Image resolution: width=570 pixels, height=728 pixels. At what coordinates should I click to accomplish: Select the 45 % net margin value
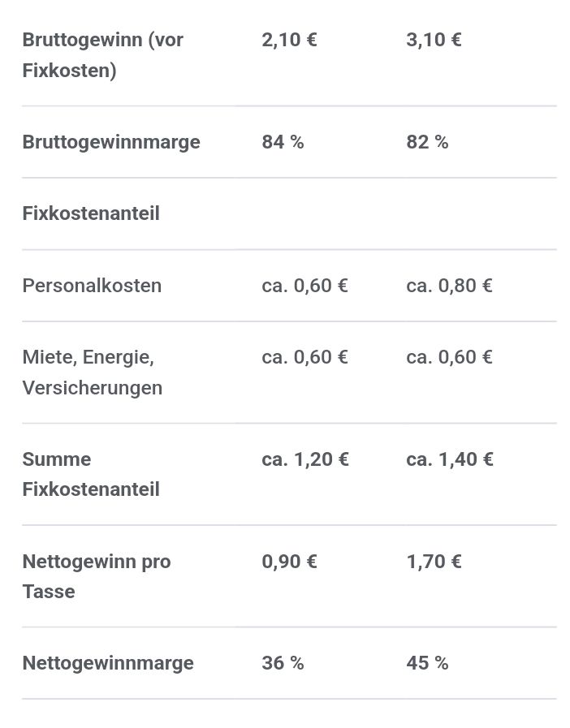pos(427,663)
